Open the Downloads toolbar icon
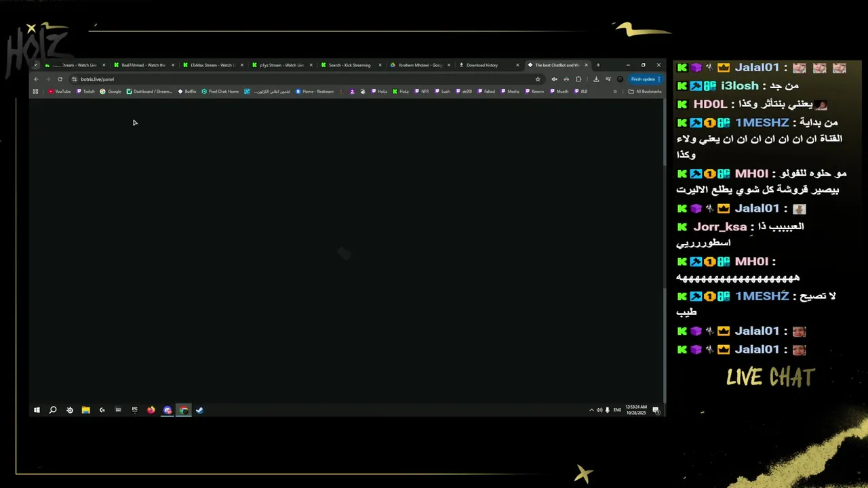 596,79
